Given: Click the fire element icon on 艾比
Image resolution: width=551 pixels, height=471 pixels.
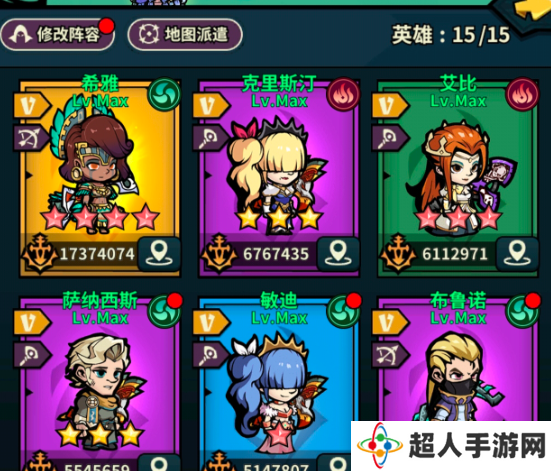Looking at the screenshot, I should point(523,94).
